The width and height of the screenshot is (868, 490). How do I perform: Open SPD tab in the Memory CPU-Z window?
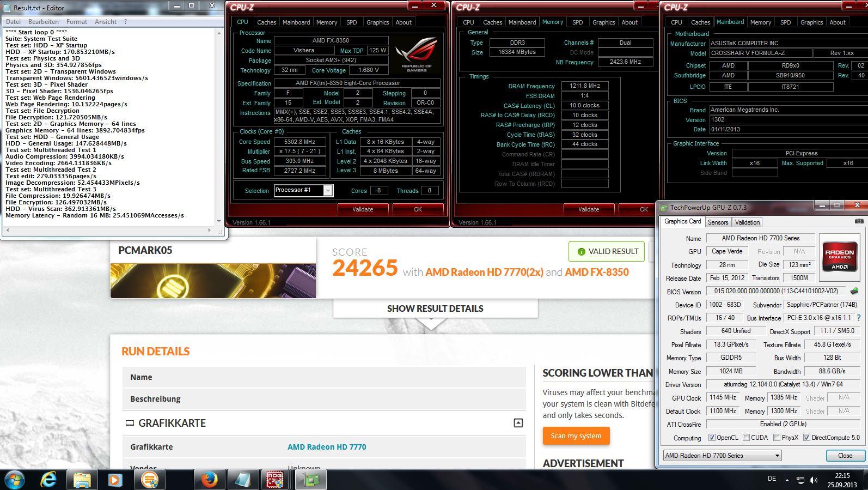click(x=577, y=22)
